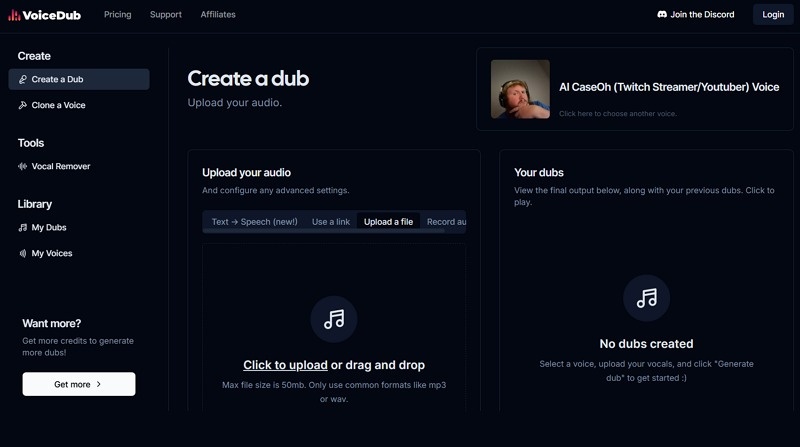Screen dimensions: 800x447
Task: Open the Pricing page
Action: (118, 14)
